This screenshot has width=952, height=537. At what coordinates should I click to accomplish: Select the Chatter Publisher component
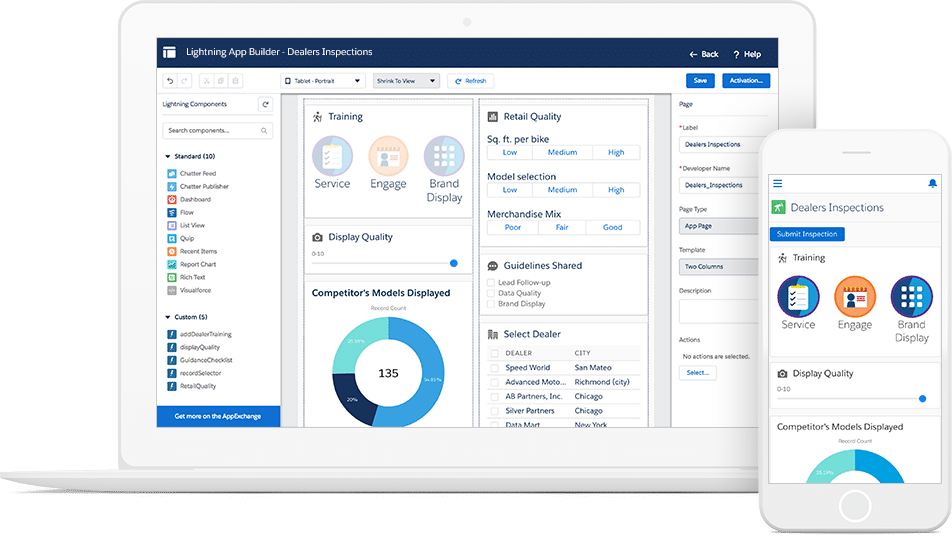198,186
